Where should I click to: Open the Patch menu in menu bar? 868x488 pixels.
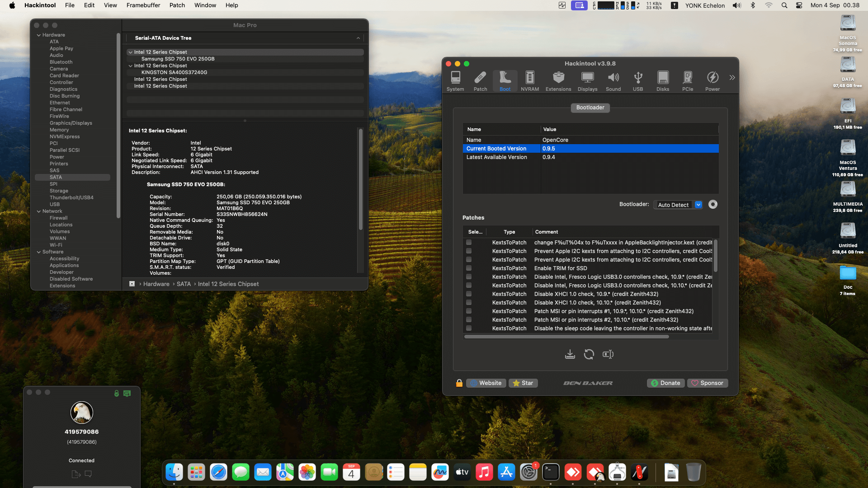coord(177,5)
